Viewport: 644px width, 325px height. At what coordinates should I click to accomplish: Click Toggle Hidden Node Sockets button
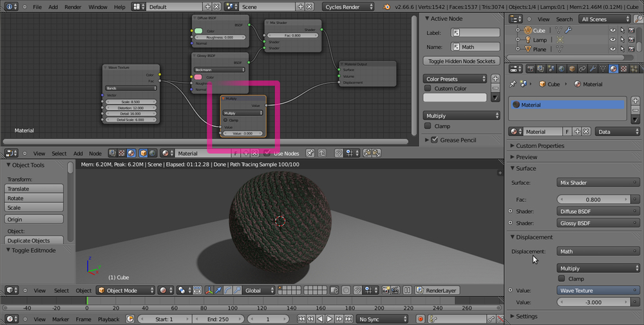462,61
